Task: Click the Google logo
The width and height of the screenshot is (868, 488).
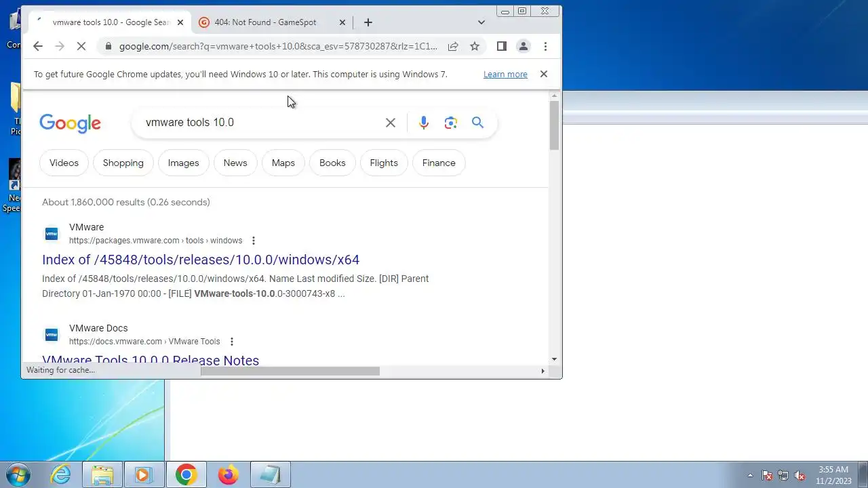Action: [70, 123]
